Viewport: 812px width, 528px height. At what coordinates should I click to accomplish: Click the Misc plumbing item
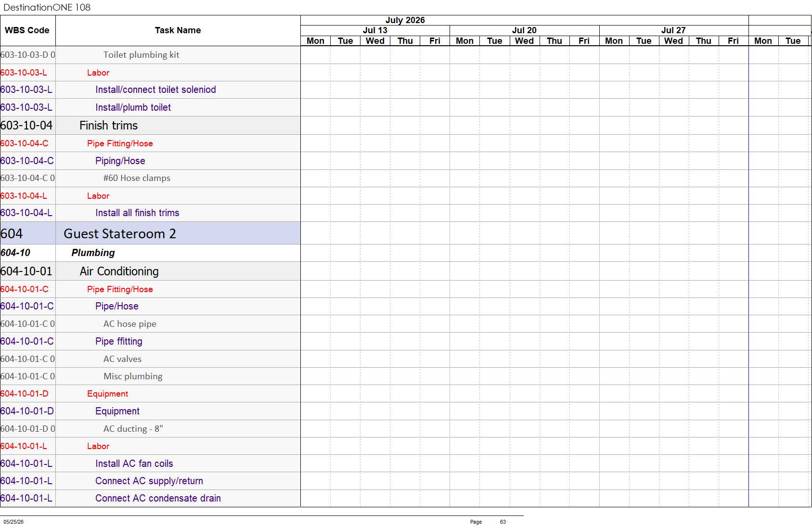133,376
